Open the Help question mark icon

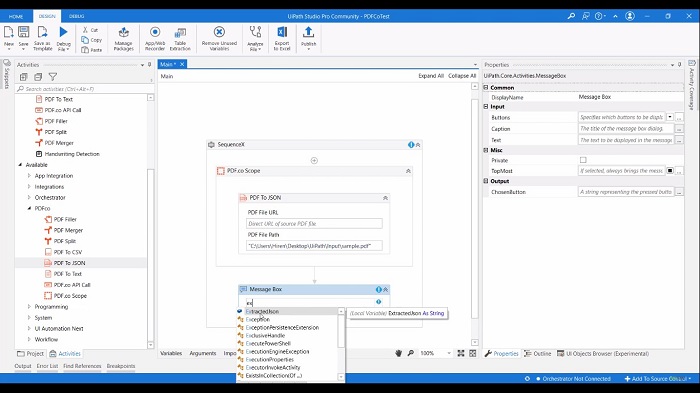coord(599,16)
